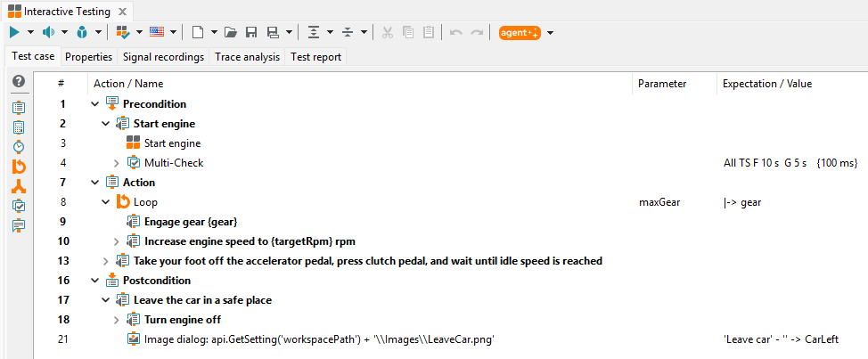The width and height of the screenshot is (868, 359).
Task: Click the speaker sound icon in toolbar
Action: (48, 33)
